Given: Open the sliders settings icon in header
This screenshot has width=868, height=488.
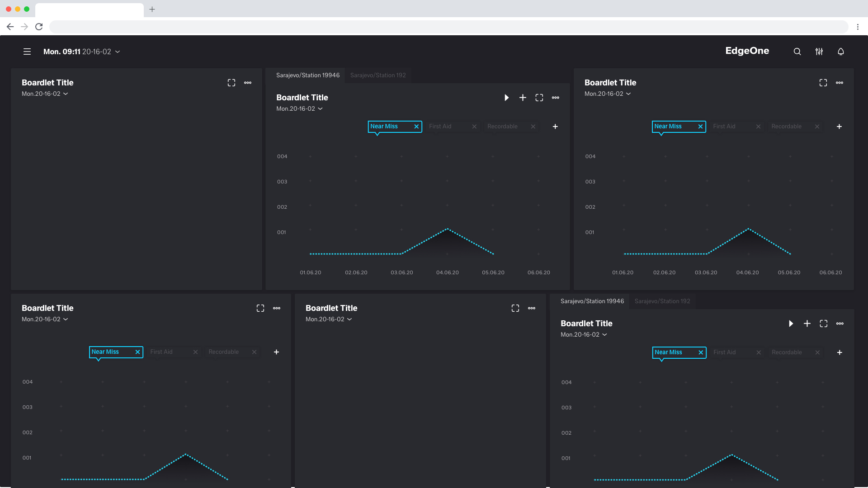Looking at the screenshot, I should pyautogui.click(x=819, y=52).
